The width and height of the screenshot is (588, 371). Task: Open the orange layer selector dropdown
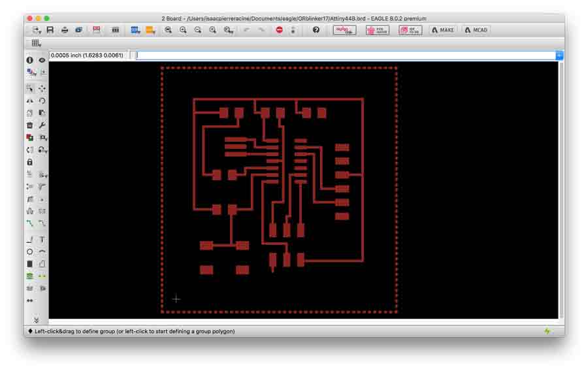click(x=150, y=30)
